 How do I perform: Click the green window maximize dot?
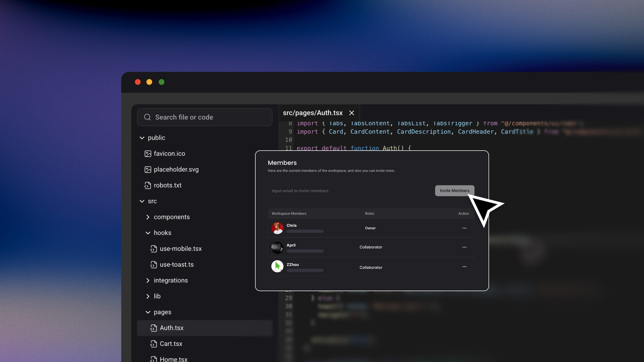(x=162, y=82)
